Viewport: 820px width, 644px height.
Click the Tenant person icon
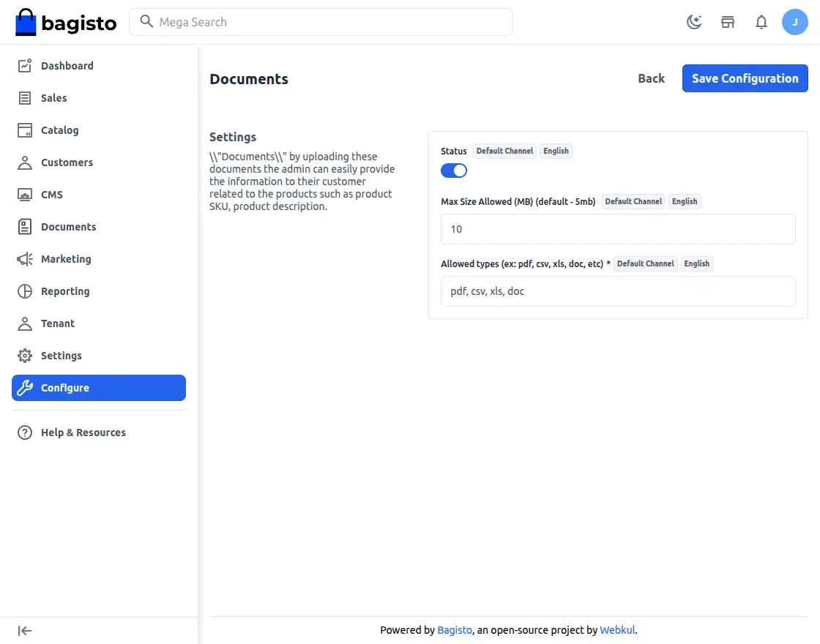pos(25,323)
